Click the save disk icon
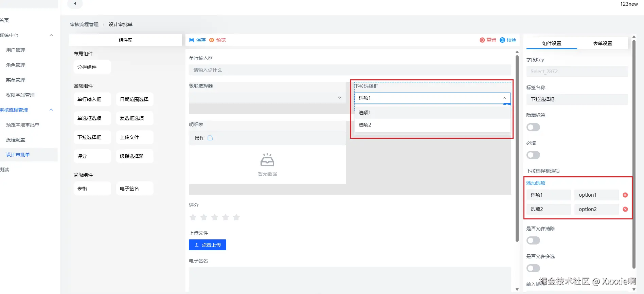Image resolution: width=644 pixels, height=294 pixels. (x=192, y=40)
